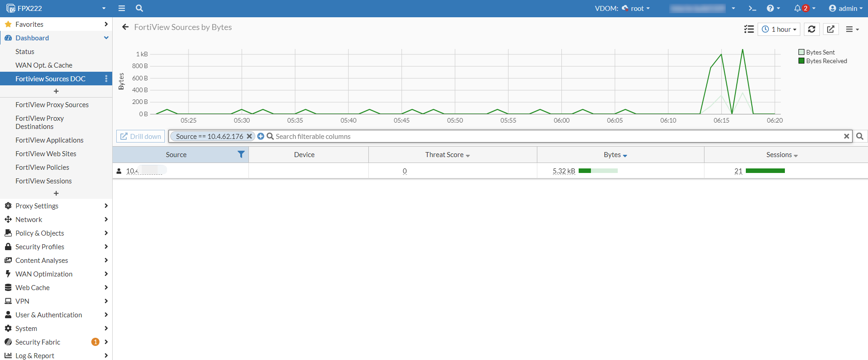Image resolution: width=868 pixels, height=360 pixels.
Task: Sort by the Bytes column
Action: click(615, 155)
